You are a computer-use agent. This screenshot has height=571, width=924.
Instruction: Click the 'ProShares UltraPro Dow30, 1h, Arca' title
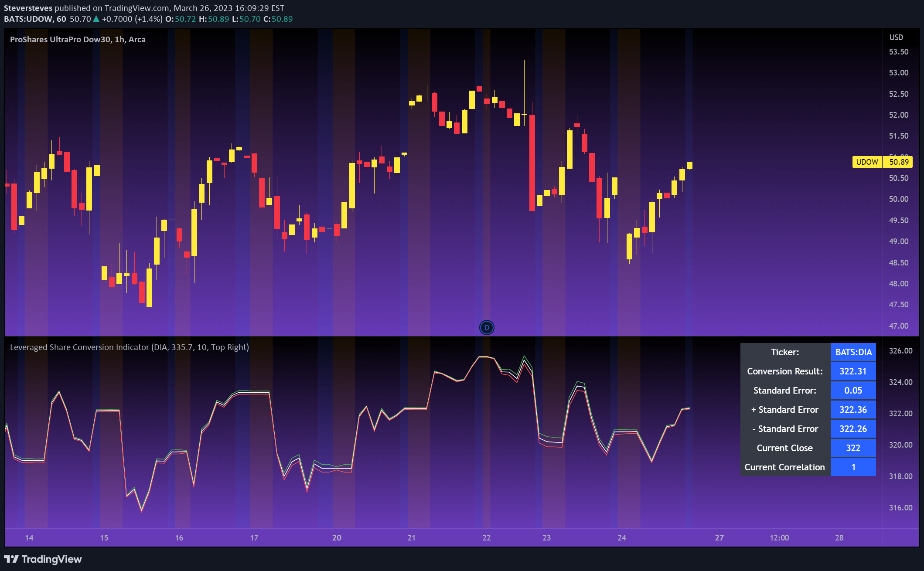click(78, 39)
